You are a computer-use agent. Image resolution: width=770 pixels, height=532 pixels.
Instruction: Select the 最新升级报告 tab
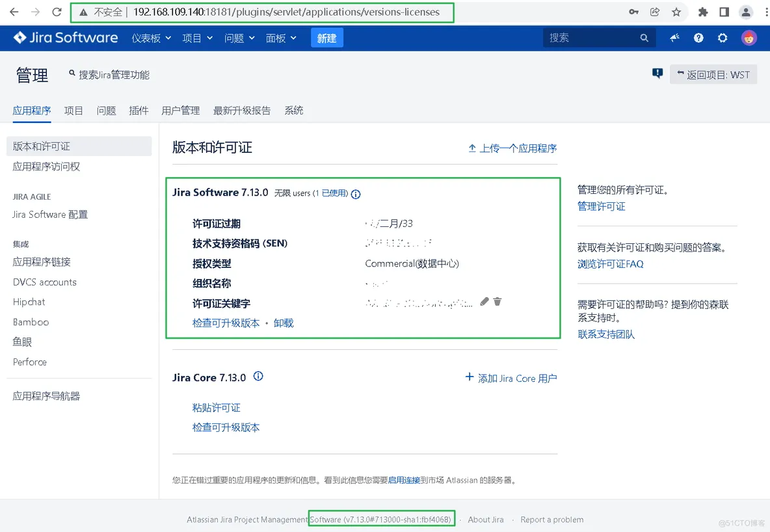(x=242, y=111)
